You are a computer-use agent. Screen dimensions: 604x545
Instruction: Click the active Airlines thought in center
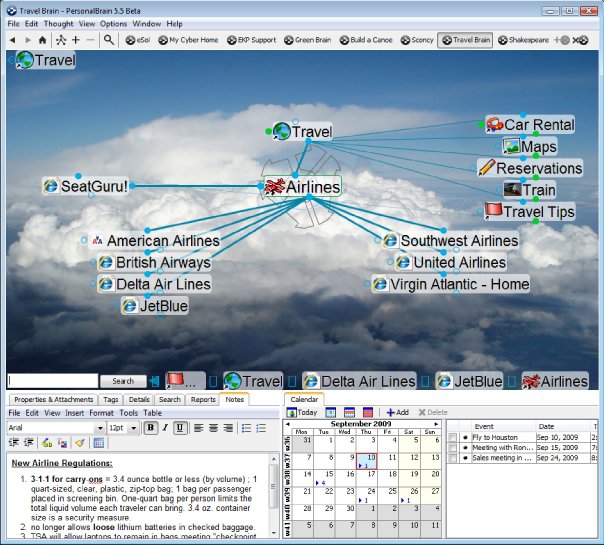click(303, 187)
